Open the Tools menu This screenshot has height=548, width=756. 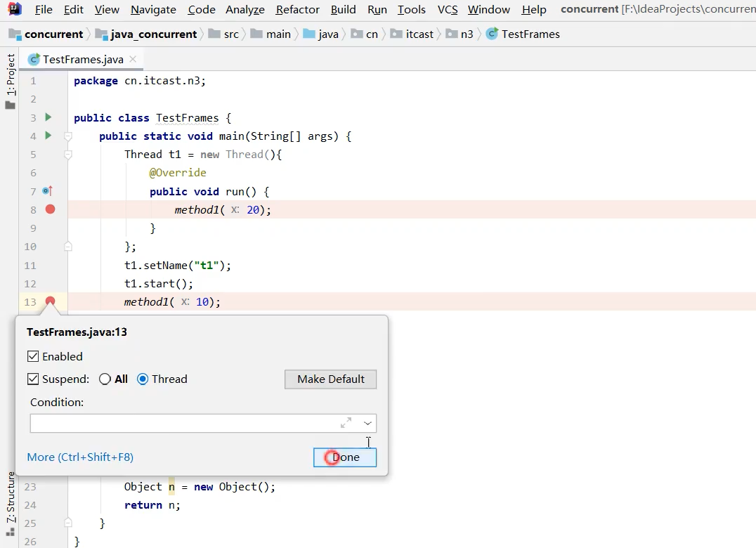coord(411,9)
